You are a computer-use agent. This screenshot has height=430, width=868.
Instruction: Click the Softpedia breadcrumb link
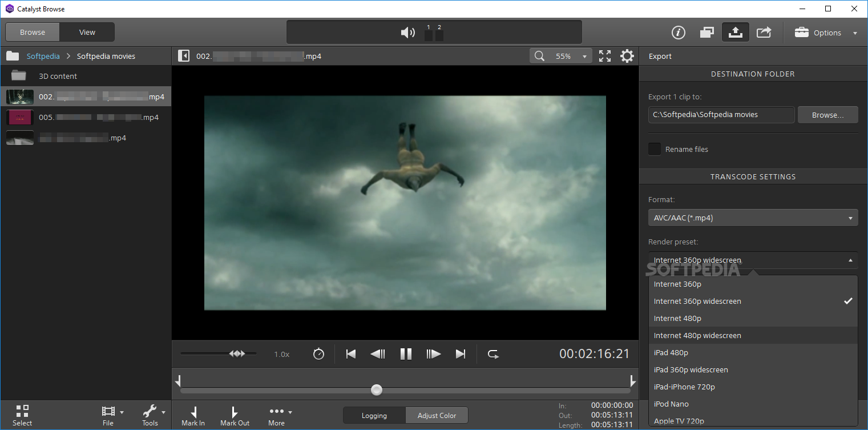[x=43, y=56]
